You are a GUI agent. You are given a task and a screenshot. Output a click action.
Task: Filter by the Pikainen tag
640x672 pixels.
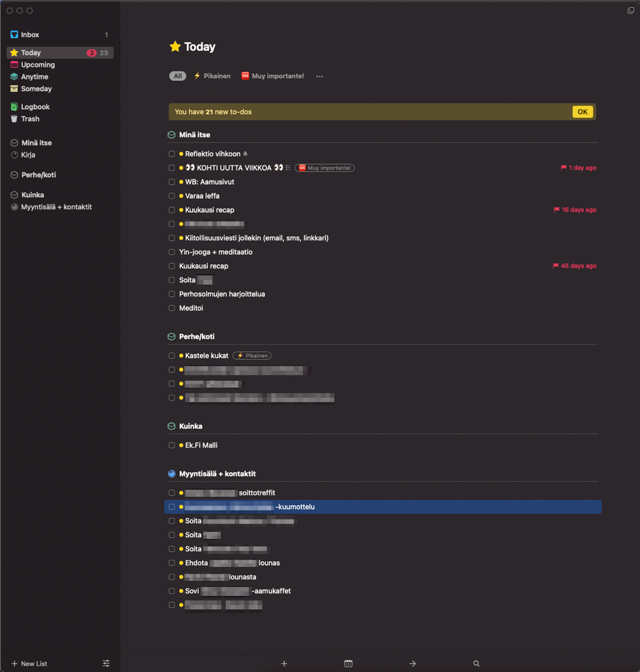point(212,76)
